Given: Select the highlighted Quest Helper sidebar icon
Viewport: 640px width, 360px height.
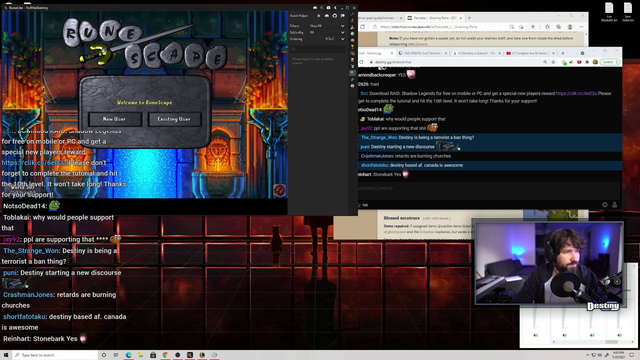Looking at the screenshot, I should 352,73.
